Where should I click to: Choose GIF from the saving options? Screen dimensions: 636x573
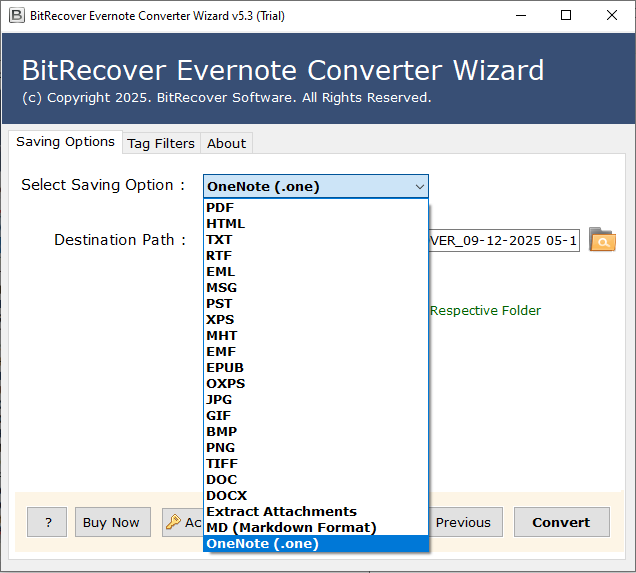(316, 416)
